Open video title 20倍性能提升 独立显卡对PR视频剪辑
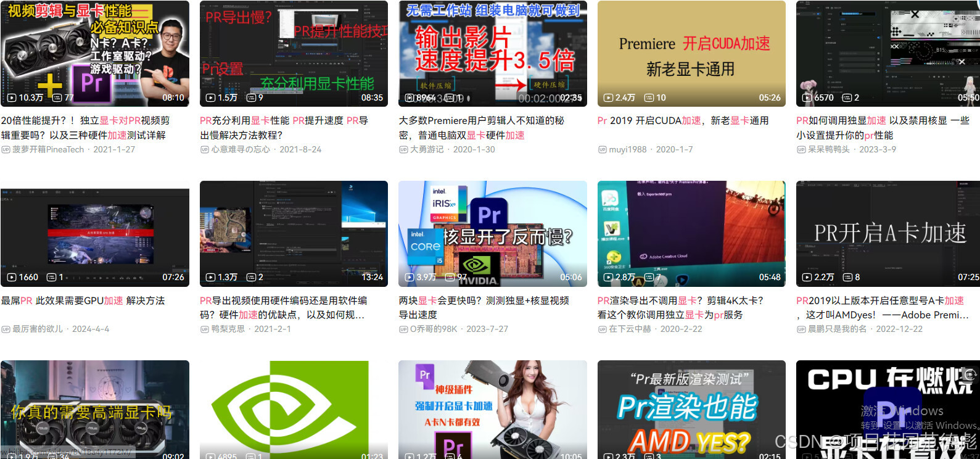This screenshot has width=980, height=459. pos(85,128)
